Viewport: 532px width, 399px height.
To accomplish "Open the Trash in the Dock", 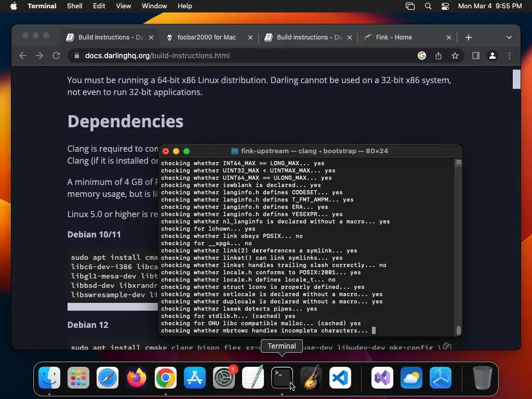I will pos(482,378).
